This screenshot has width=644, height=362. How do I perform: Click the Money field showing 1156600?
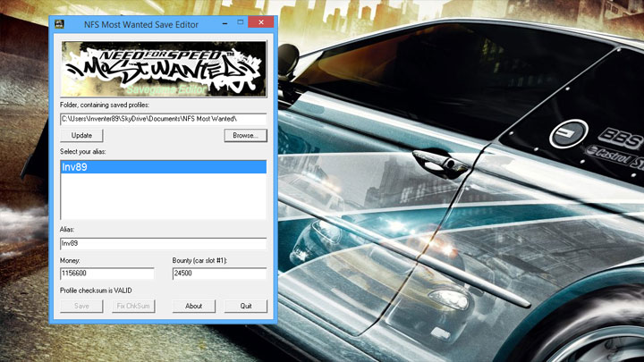[x=106, y=274]
